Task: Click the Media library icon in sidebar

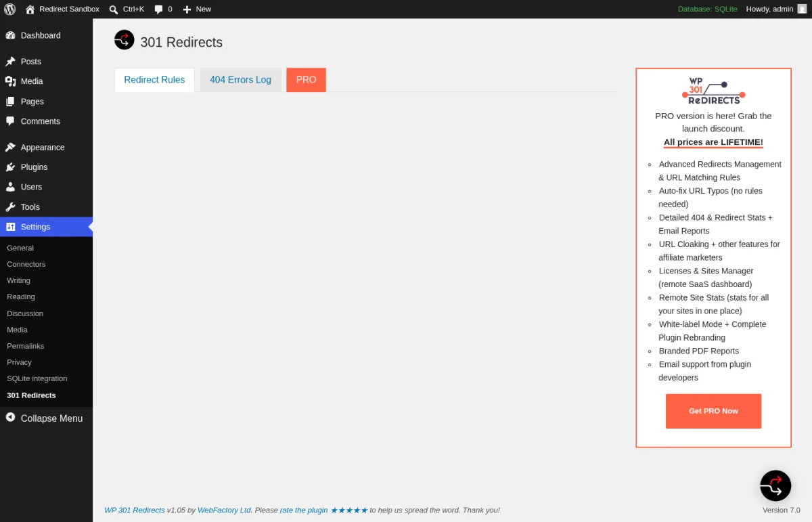Action: click(10, 81)
